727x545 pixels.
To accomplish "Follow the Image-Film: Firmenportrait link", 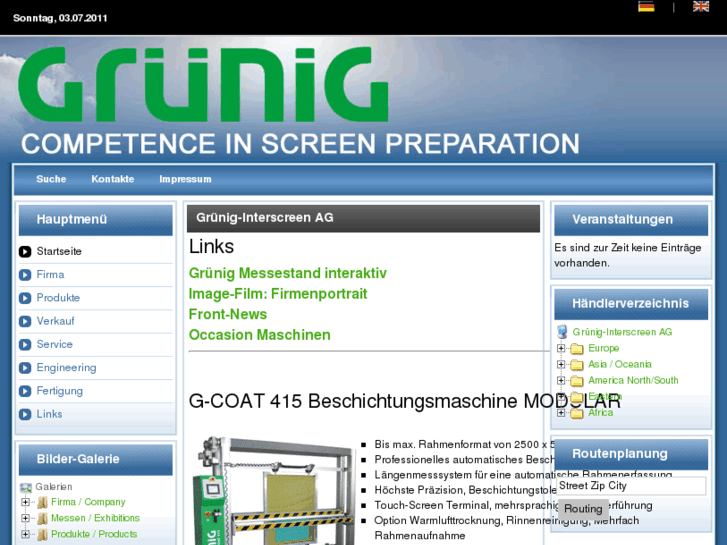I will pos(278,294).
